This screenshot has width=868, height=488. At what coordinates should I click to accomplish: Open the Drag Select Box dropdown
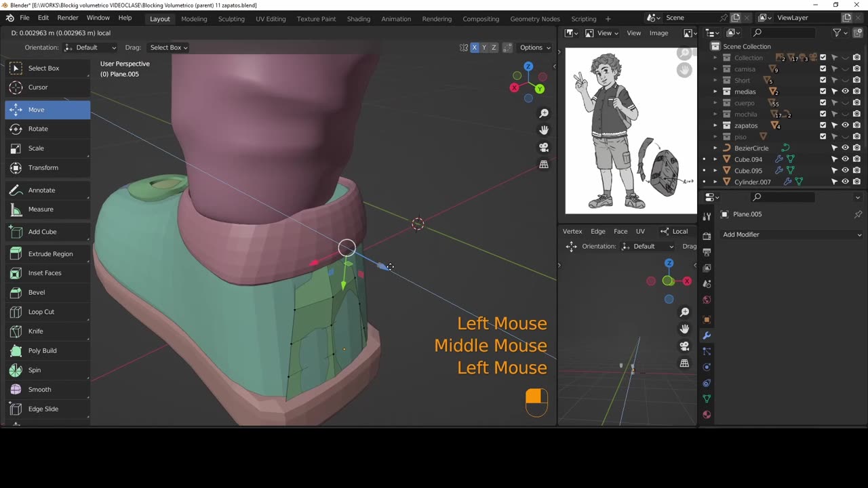[168, 47]
